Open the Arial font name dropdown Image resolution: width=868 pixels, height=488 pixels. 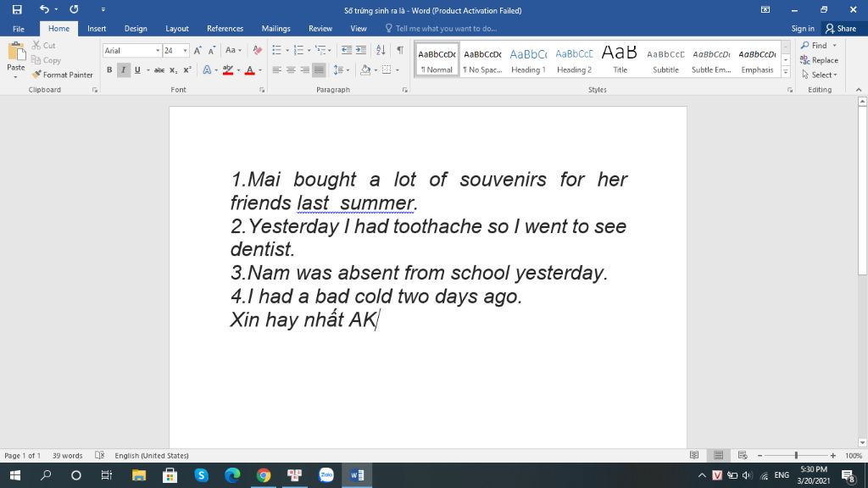(157, 50)
